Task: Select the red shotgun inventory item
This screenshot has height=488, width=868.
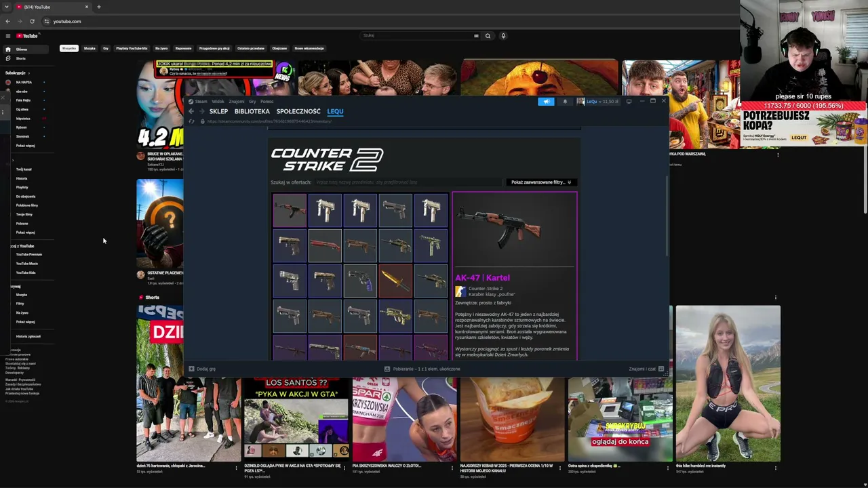Action: point(325,245)
